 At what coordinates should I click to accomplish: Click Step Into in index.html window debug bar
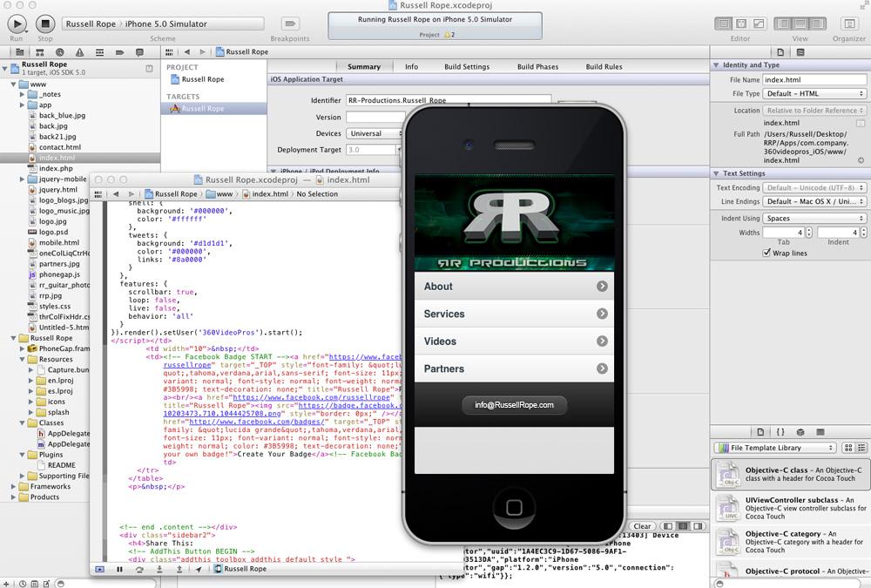(159, 569)
